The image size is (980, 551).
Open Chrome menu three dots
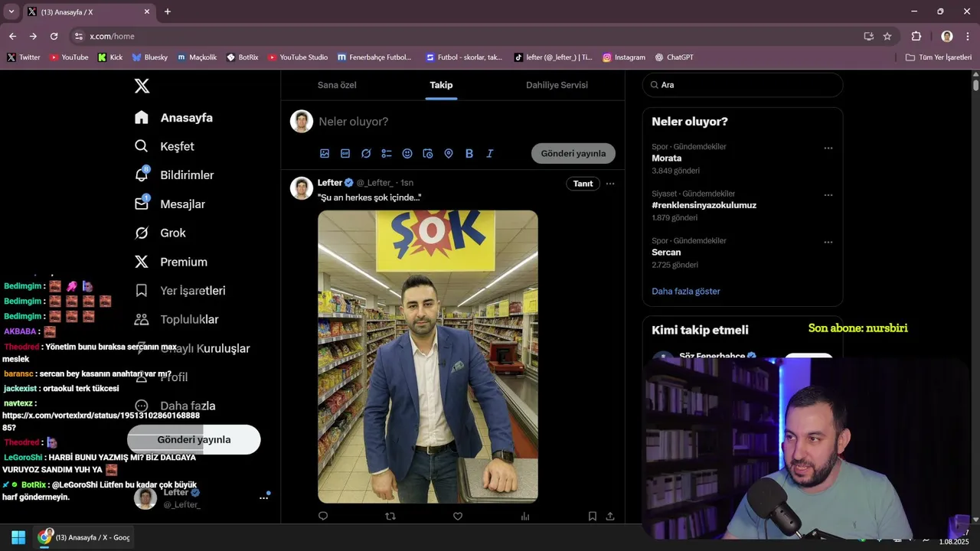(968, 36)
